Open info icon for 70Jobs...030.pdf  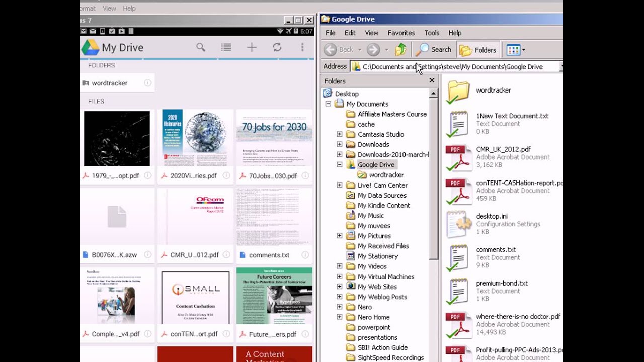(305, 176)
